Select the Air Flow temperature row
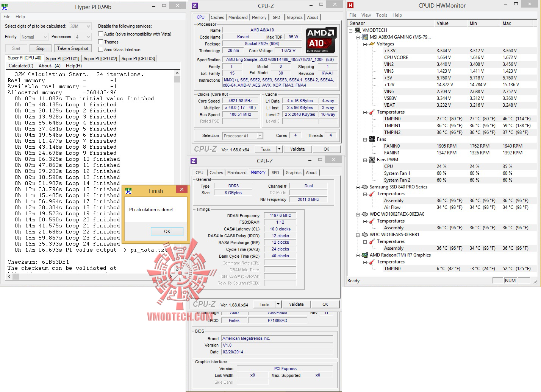Viewport: 541px width, 392px height. pos(441,207)
